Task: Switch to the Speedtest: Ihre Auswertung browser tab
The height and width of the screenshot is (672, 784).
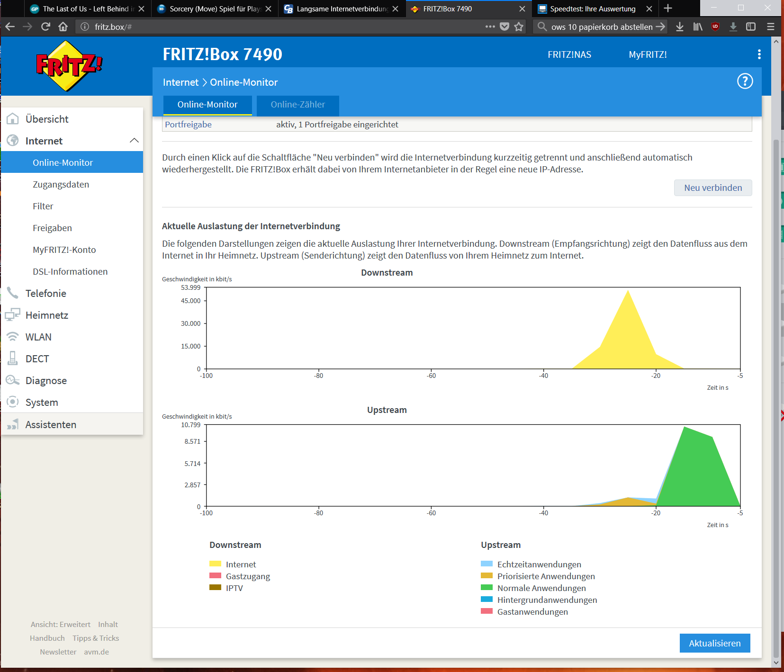Action: [x=595, y=9]
